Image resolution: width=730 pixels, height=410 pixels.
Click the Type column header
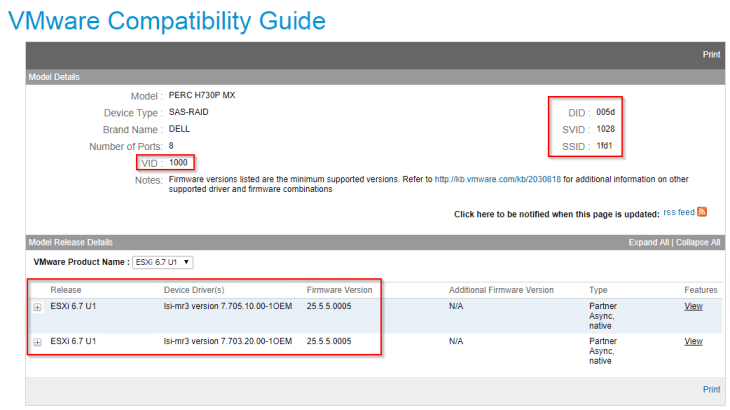click(x=598, y=289)
